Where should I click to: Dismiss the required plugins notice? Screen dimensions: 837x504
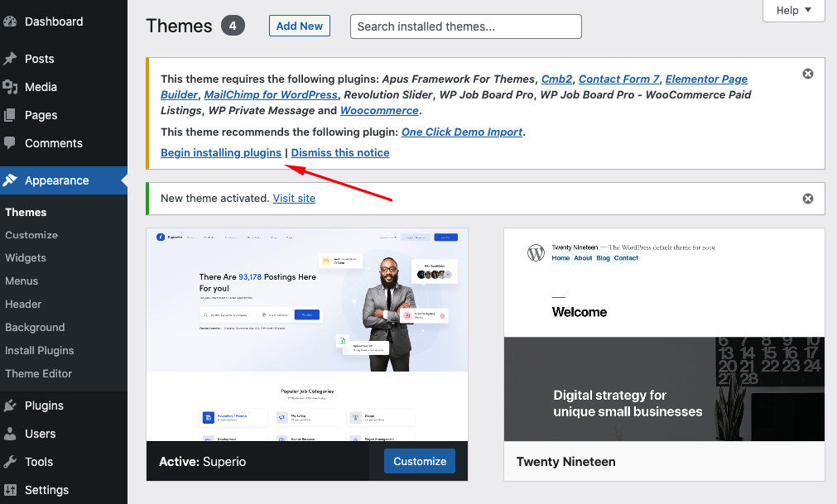808,74
